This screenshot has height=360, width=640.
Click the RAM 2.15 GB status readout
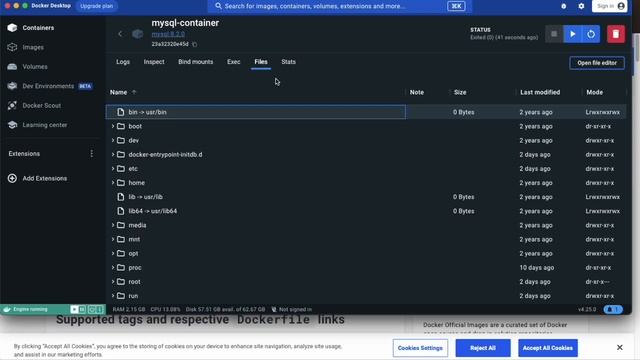(x=129, y=309)
